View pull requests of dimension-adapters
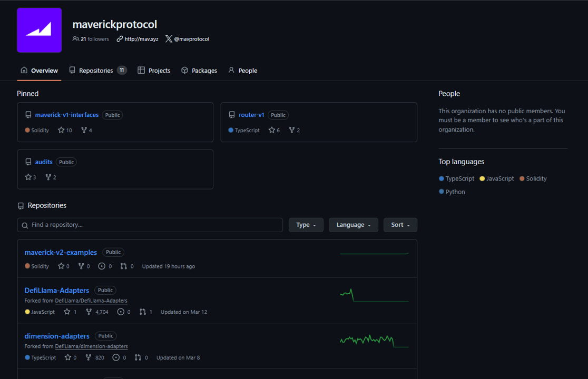The image size is (588, 379). click(x=141, y=357)
